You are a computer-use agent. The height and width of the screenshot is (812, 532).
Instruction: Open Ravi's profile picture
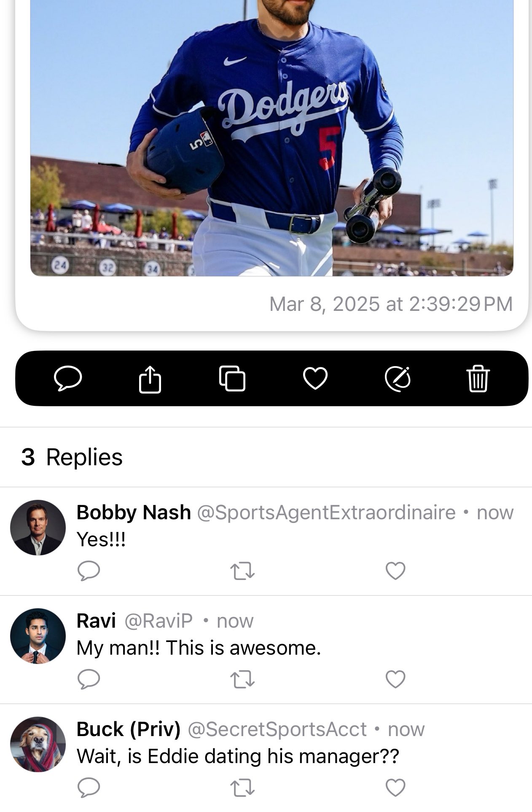pos(38,636)
